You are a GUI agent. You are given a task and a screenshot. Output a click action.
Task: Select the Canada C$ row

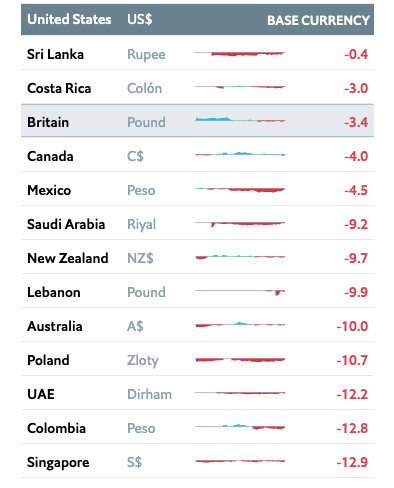tap(197, 155)
